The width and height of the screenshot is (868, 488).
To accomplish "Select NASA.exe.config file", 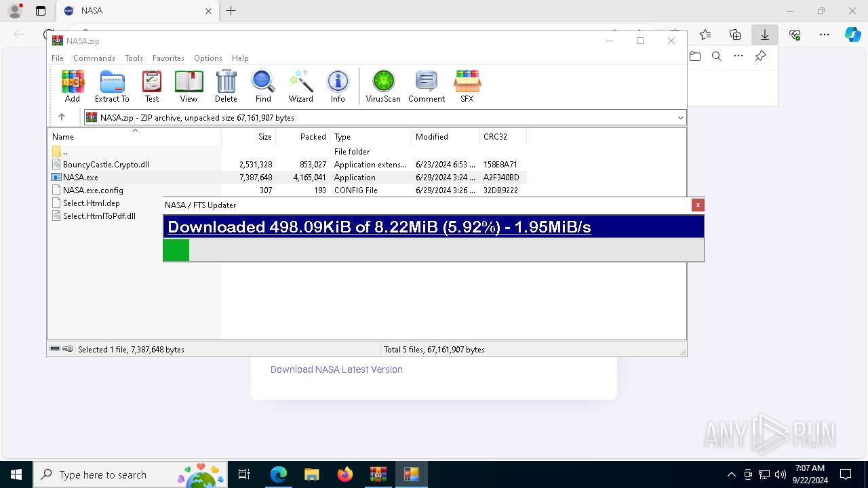I will pos(288,190).
